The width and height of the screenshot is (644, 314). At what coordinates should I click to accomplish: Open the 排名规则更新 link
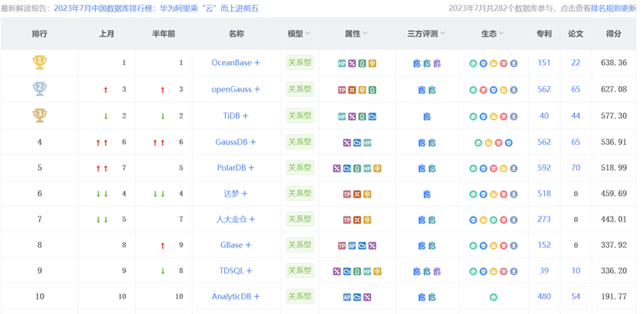(614, 9)
